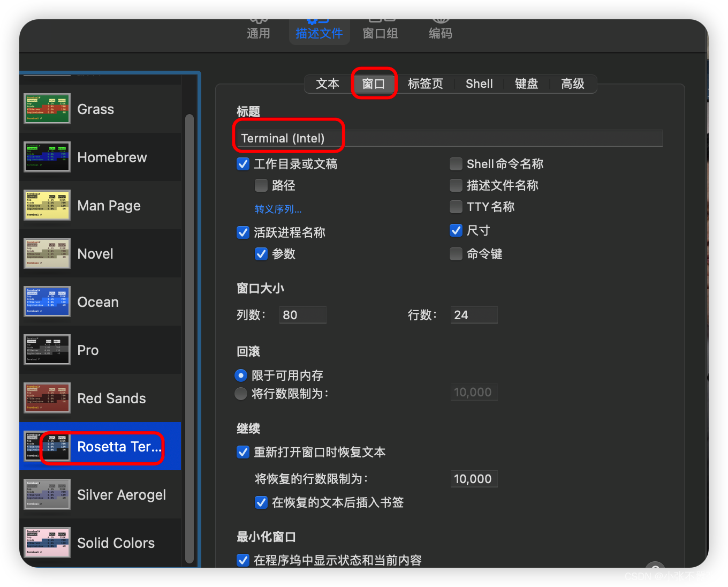
Task: Toggle 工作目录或文稿 checkbox
Action: 243,164
